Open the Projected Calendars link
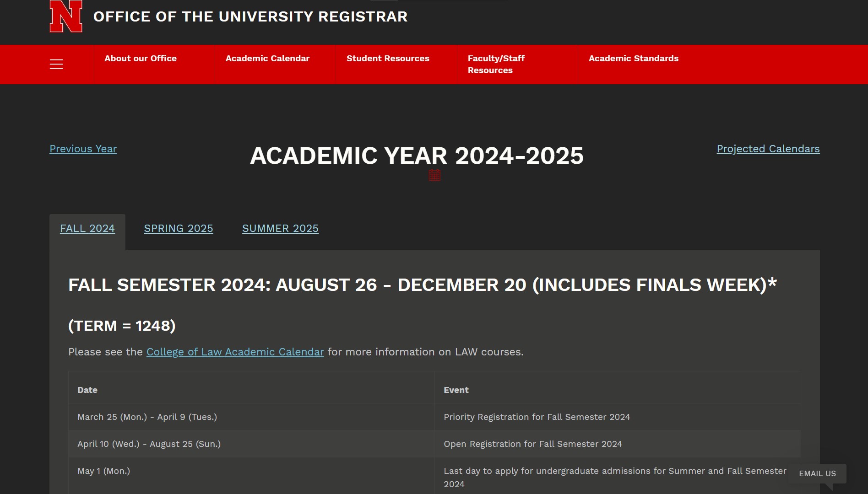The width and height of the screenshot is (868, 494). (768, 149)
